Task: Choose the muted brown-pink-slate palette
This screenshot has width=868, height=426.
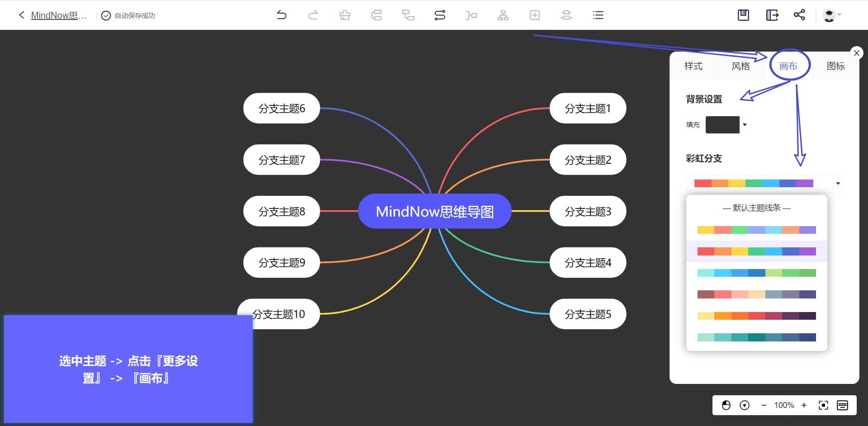Action: coord(756,294)
